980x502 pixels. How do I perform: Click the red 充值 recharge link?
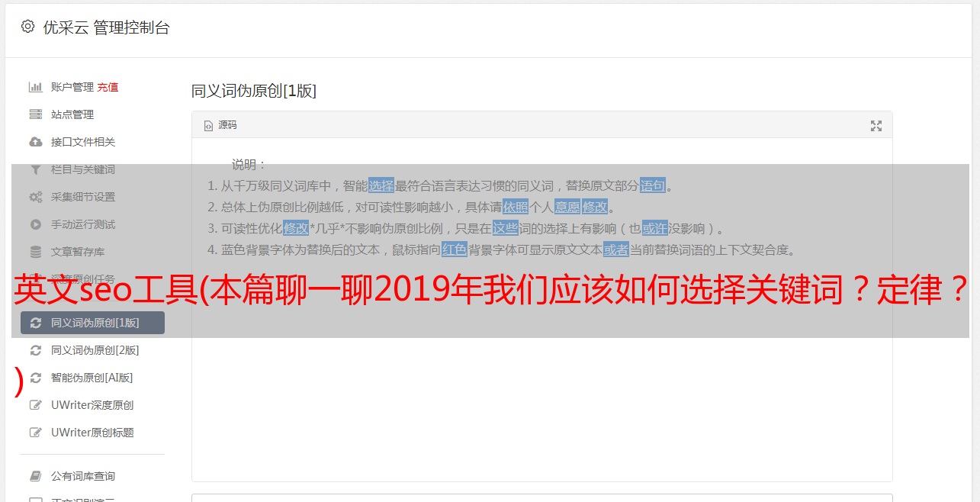click(108, 87)
